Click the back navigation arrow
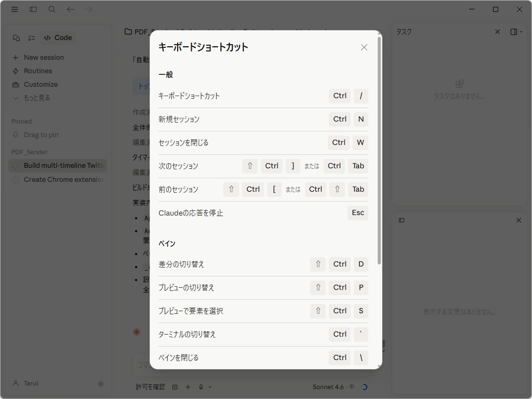Screen dimensions: 532x399 pyautogui.click(x=70, y=9)
